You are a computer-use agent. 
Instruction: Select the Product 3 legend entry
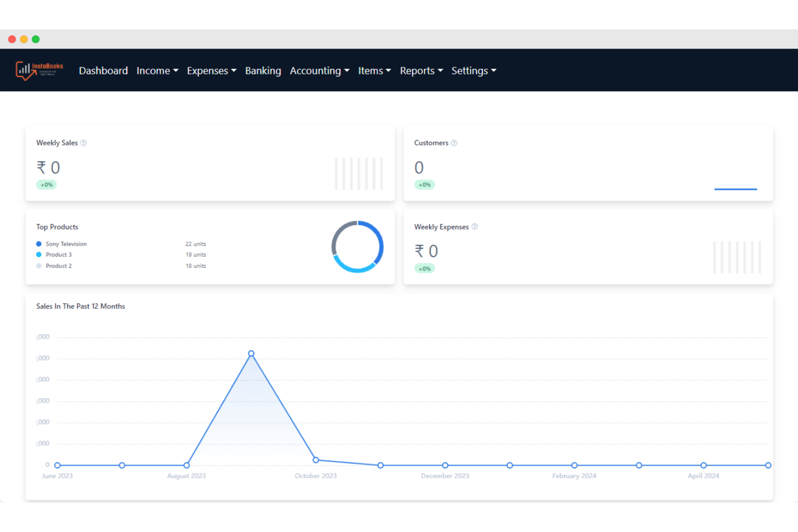pos(58,255)
